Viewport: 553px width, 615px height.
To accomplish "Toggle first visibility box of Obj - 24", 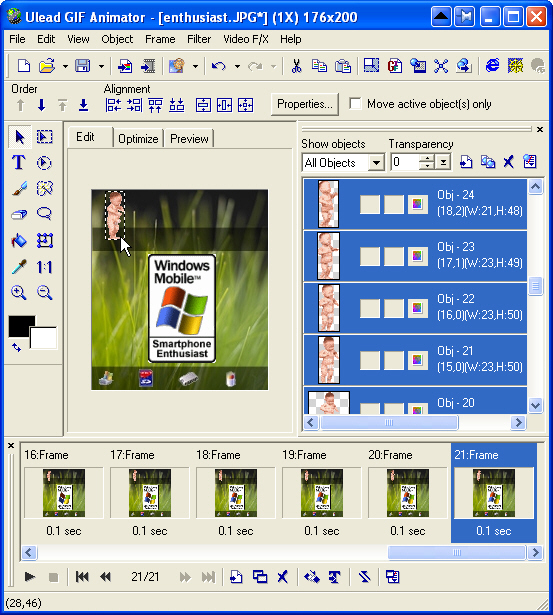I will 370,204.
